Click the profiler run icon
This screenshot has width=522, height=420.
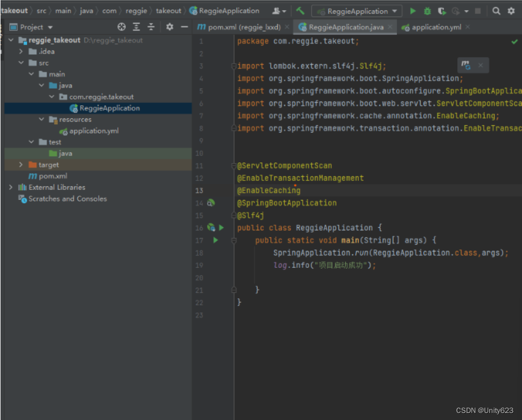click(456, 11)
